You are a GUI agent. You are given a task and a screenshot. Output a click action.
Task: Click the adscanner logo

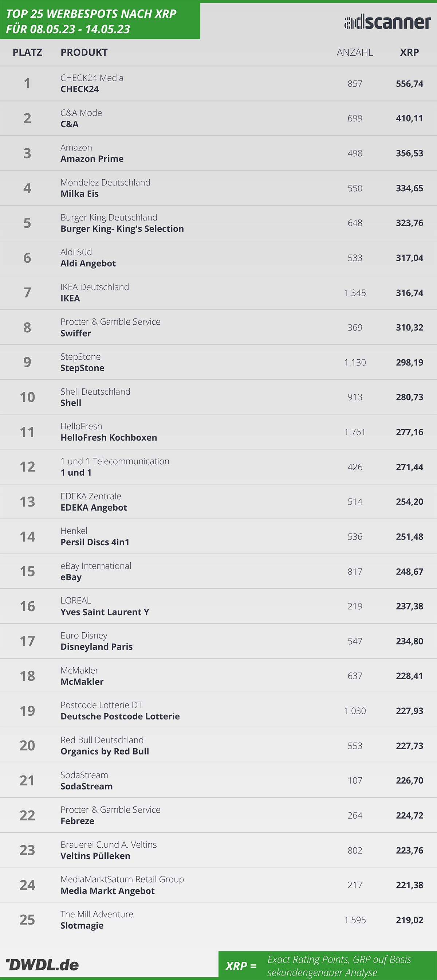(x=387, y=22)
